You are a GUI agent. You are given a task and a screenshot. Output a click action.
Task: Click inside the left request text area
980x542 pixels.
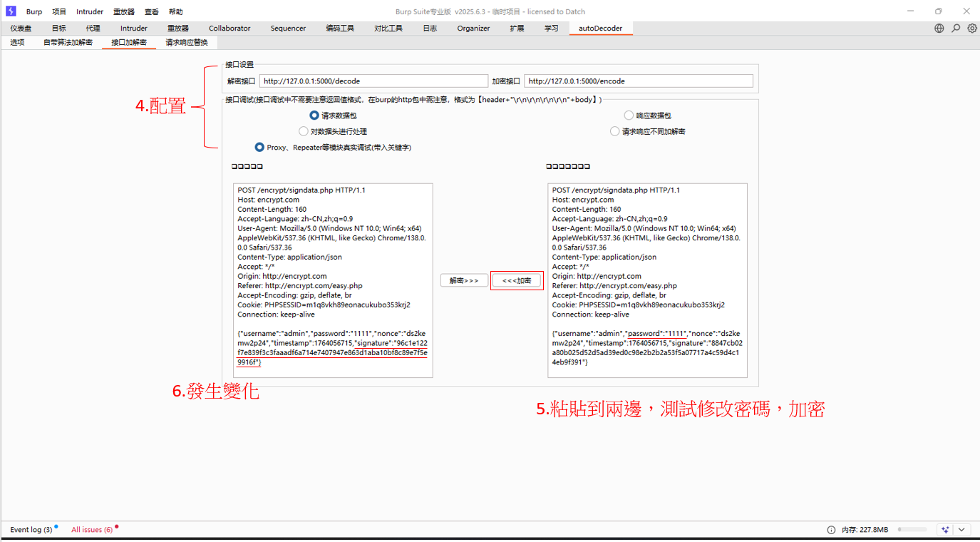coord(333,280)
